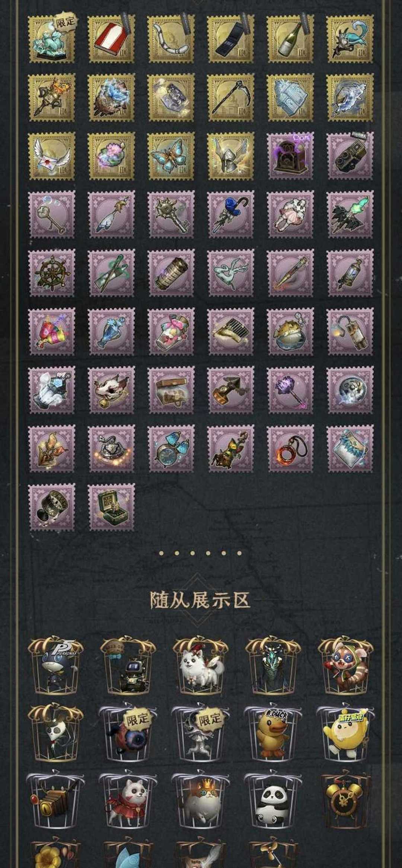Choose the limited-edition 限定 jade statue stamp
This screenshot has width=402, height=868.
52,38
